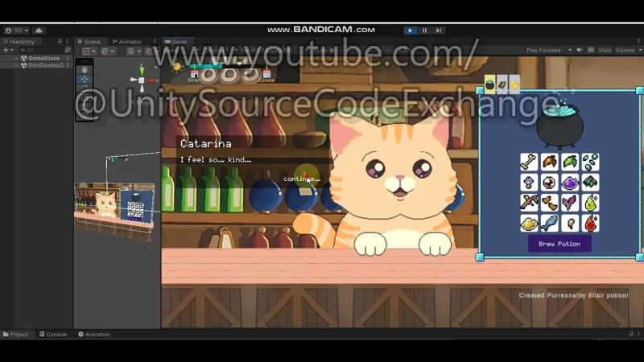Toggle the shortcuts keyboard icon in Game view
This screenshot has width=644, height=362.
(x=591, y=50)
